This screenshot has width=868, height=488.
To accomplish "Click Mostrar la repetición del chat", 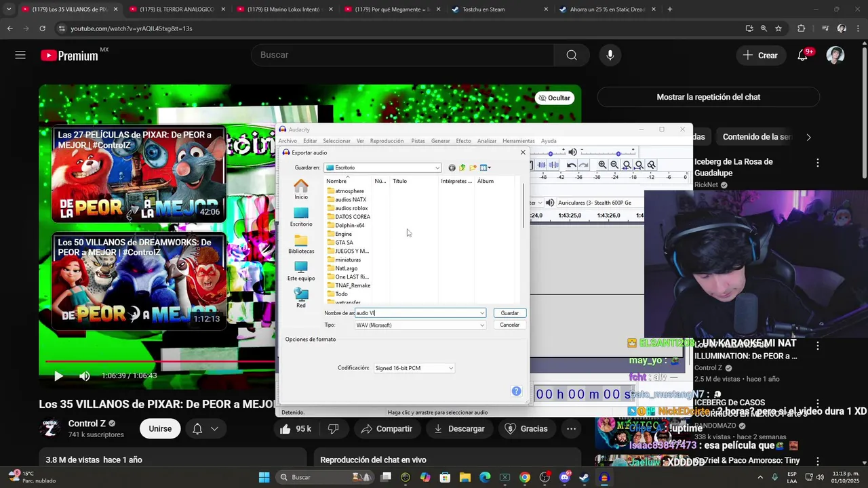I will (x=708, y=97).
